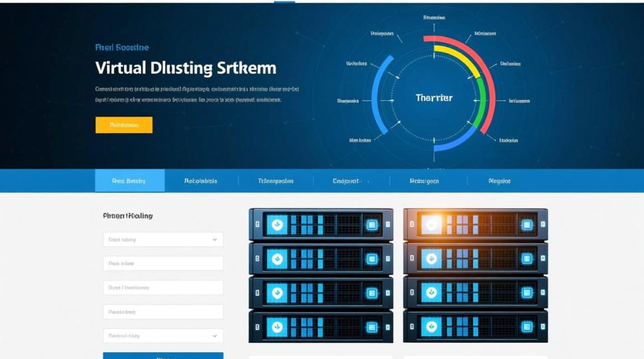This screenshot has width=644, height=359.
Task: Click the blue submit button below the form
Action: coord(163,356)
